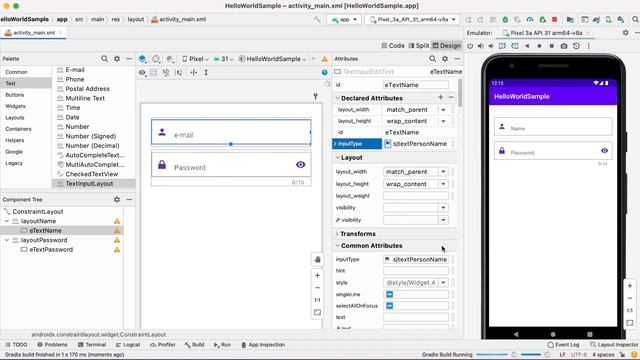640x360 pixels.
Task: Open Pixel device selector dropdown
Action: [196, 59]
